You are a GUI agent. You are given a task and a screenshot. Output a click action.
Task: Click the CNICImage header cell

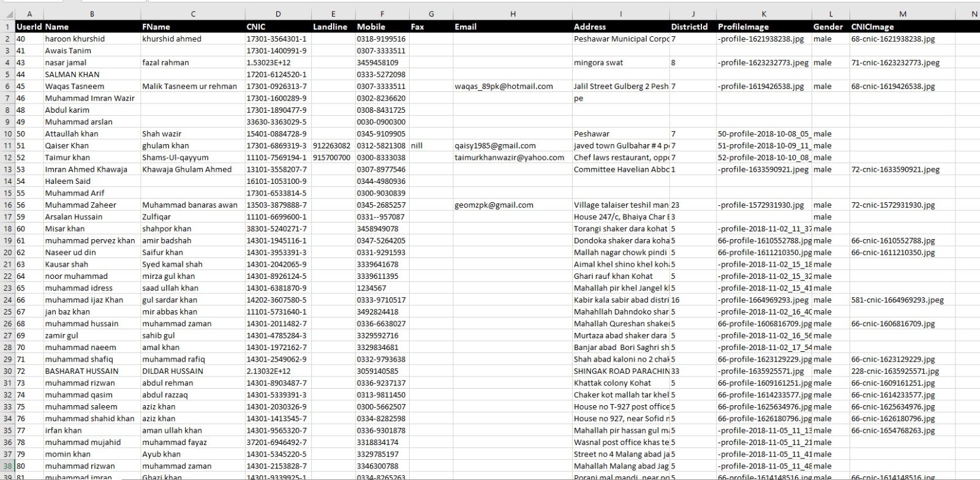click(x=902, y=27)
